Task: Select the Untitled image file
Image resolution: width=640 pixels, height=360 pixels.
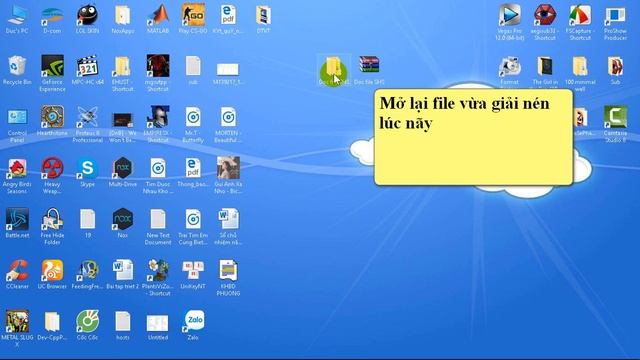Action: tap(158, 326)
